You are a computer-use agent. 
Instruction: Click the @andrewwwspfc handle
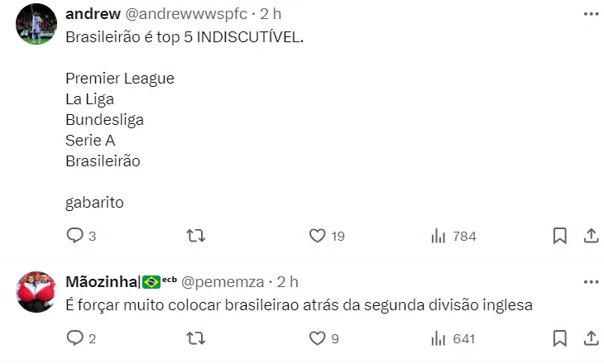click(186, 15)
